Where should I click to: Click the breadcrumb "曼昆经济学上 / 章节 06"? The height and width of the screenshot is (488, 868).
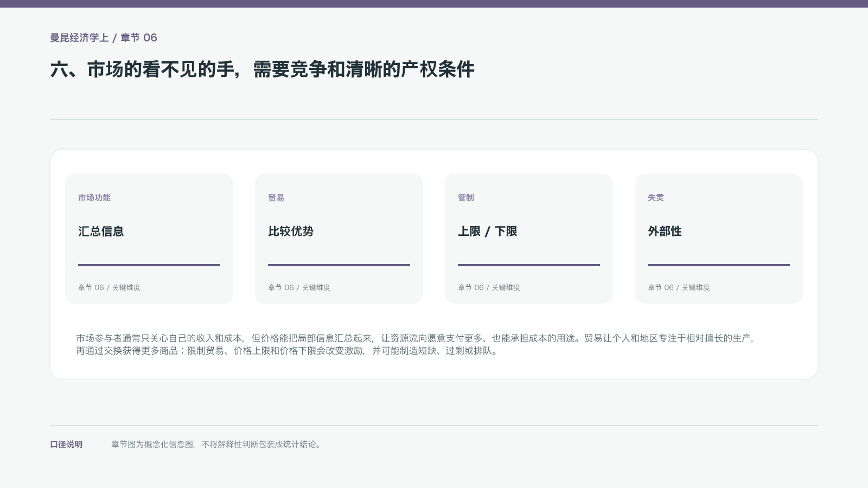point(104,37)
